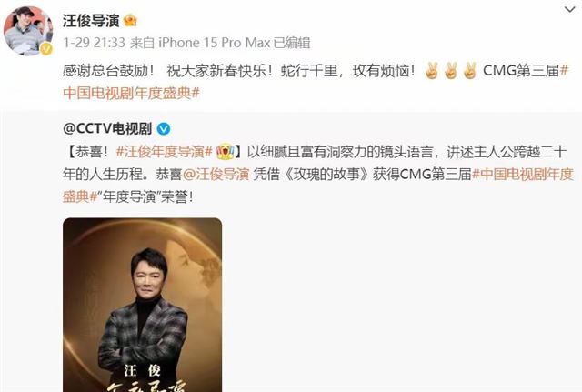Click the 已编辑 edited label
Screen dimensions: 582x392
(x=292, y=43)
